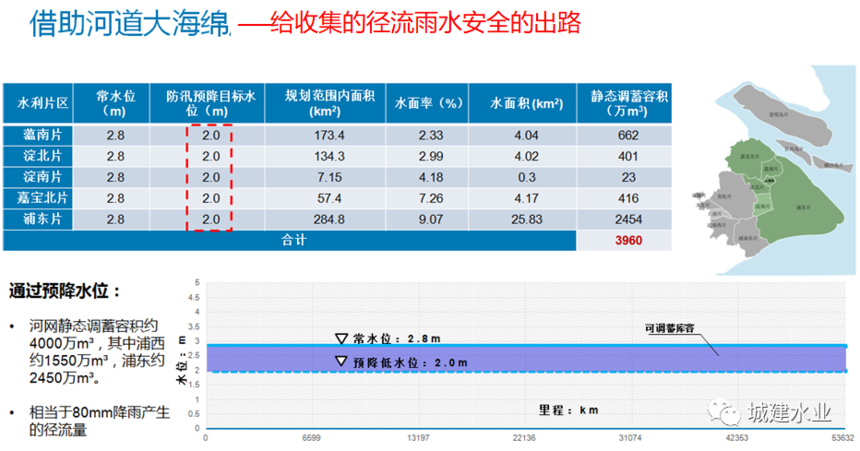The image size is (860, 451).
Task: Click the 里程：km axis label
Action: 568,410
